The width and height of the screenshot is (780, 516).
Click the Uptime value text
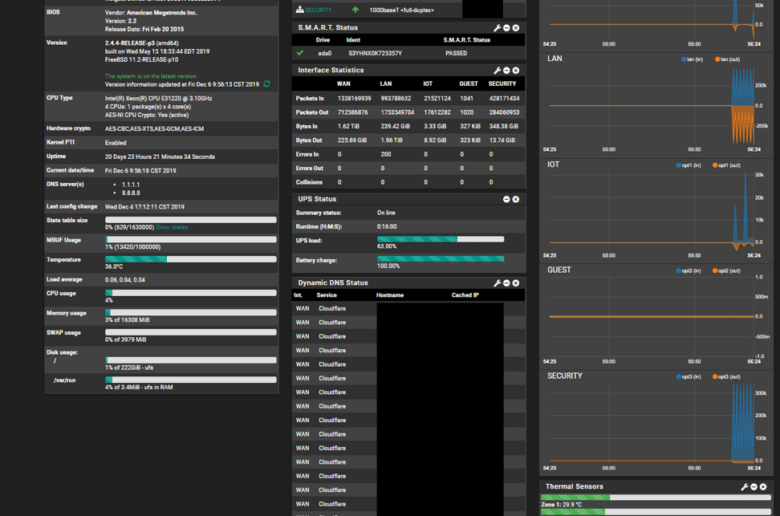pos(160,157)
